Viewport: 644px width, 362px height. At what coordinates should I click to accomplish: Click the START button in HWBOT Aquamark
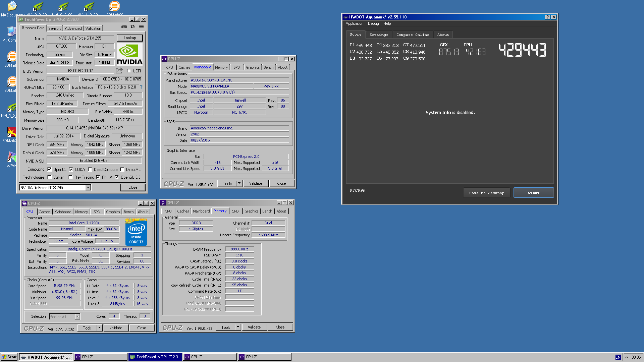tap(534, 193)
